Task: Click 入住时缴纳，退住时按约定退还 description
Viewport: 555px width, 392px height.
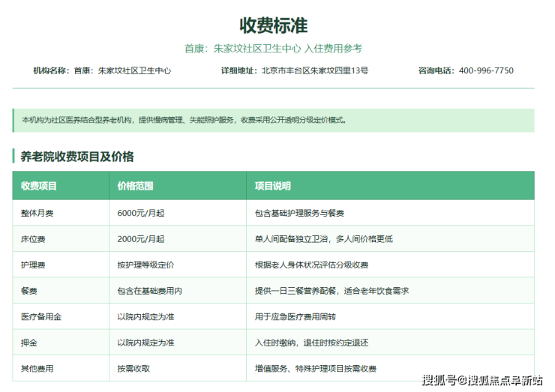Action: click(x=311, y=343)
